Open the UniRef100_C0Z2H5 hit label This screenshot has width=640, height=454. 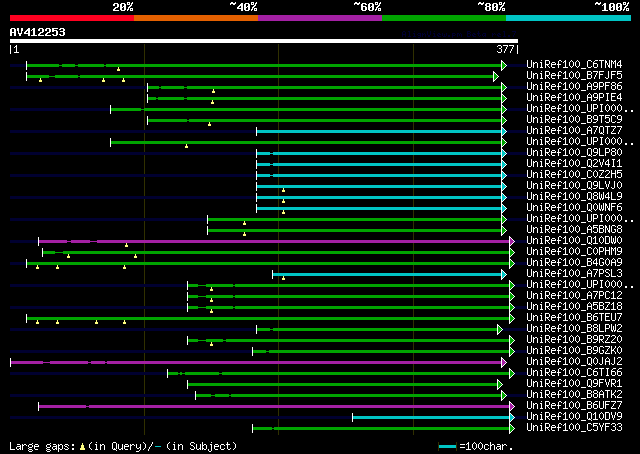(574, 175)
